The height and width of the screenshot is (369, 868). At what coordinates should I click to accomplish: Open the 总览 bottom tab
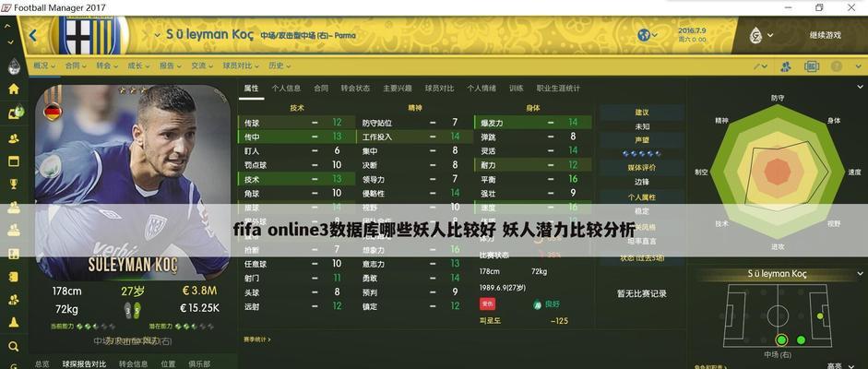[42, 363]
